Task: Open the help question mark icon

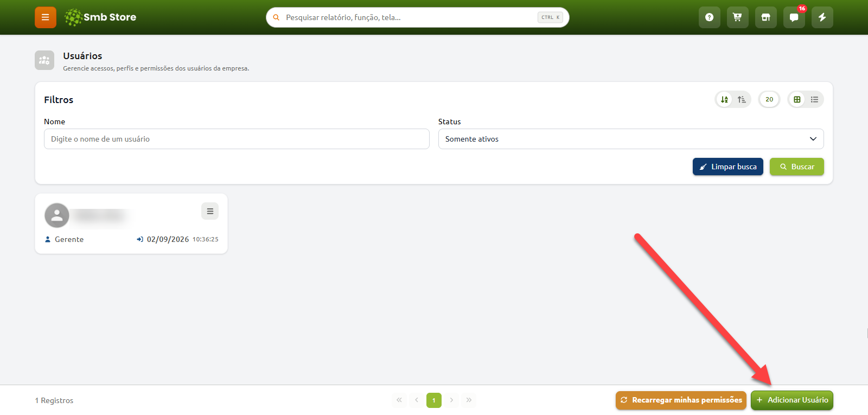Action: [709, 17]
